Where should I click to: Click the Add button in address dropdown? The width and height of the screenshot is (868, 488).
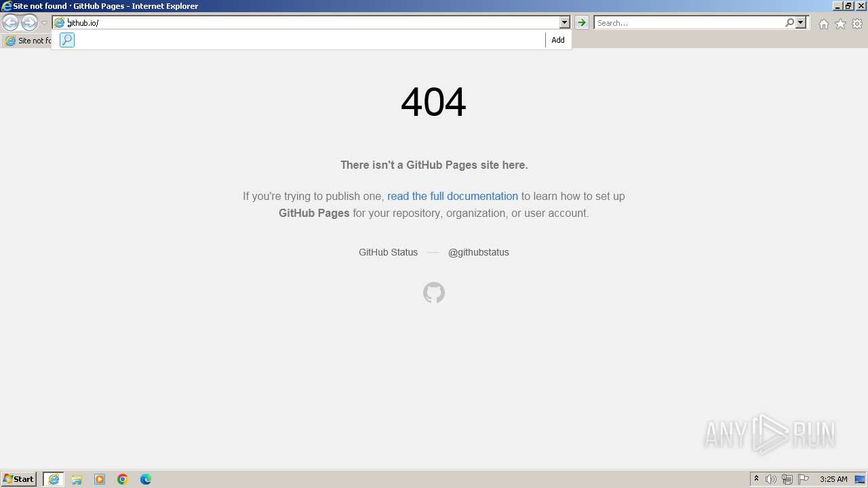pos(558,40)
